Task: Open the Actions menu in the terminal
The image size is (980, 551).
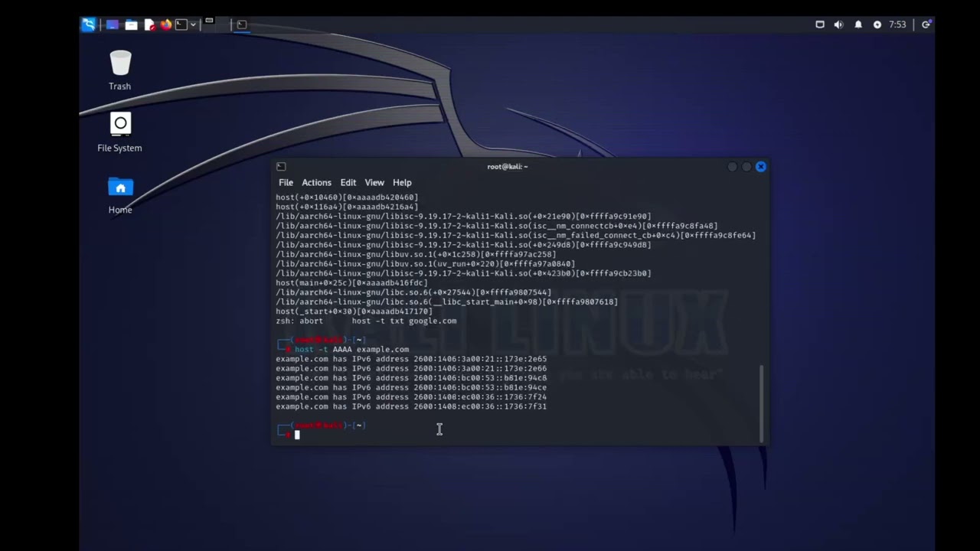Action: click(x=316, y=182)
